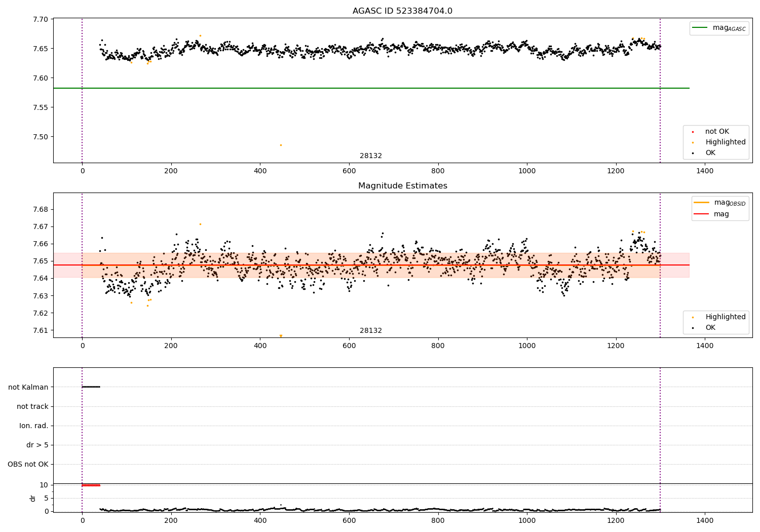Click the 1400 x-tick in bottom plot
Screen dimensions: 760x532
(705, 520)
